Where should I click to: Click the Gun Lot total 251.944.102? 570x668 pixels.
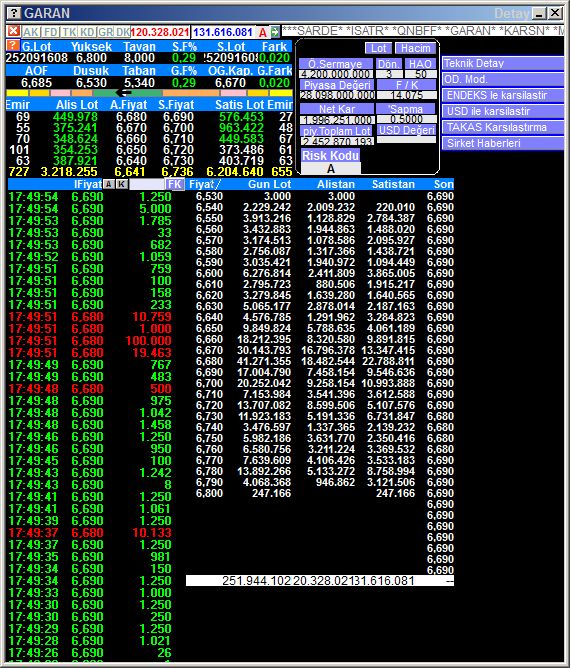[x=256, y=581]
